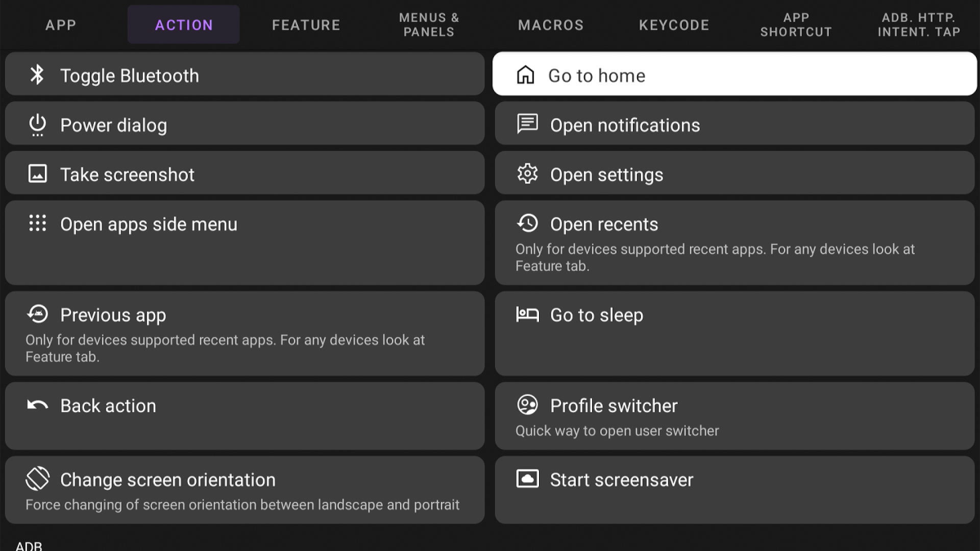The image size is (980, 551).
Task: Open the FEATURE tab
Action: 306,24
